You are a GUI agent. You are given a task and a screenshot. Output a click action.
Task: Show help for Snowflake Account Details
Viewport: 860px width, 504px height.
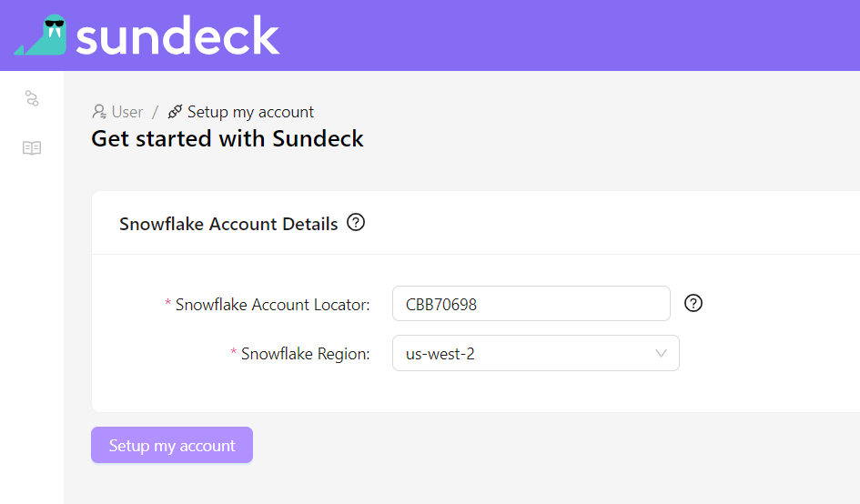click(356, 223)
